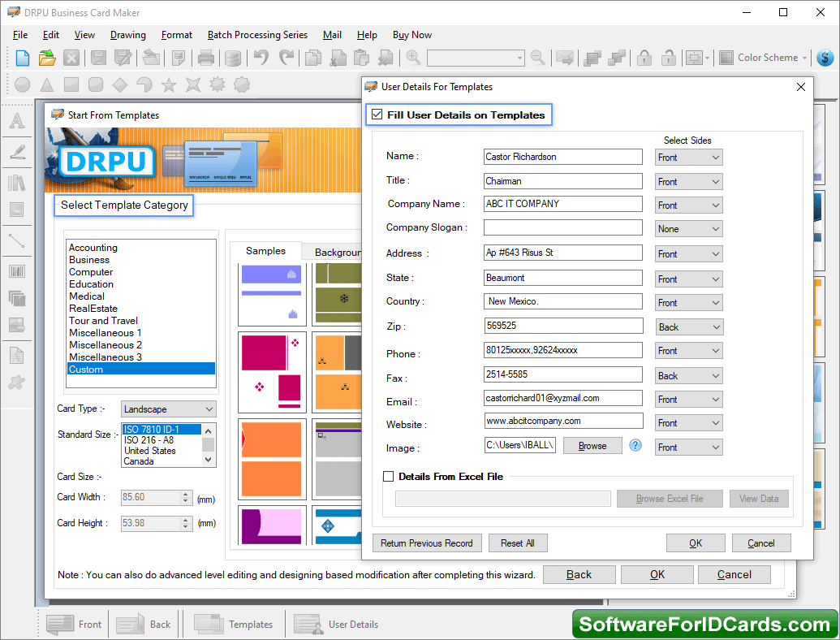Open the Drawing menu
This screenshot has height=640, width=840.
coord(127,35)
